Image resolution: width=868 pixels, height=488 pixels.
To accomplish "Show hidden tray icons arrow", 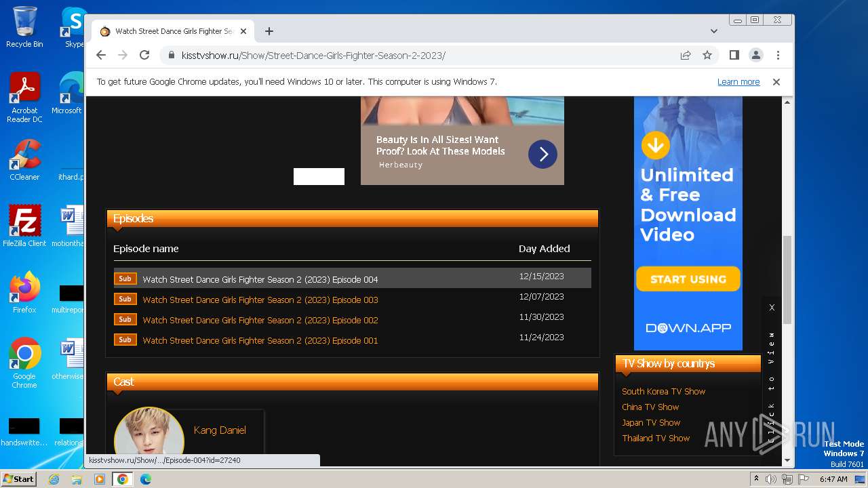I will [x=757, y=479].
